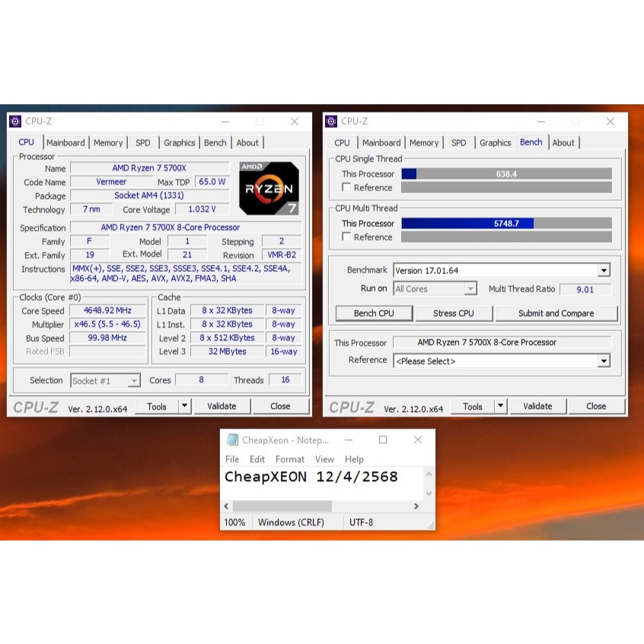This screenshot has width=644, height=644.
Task: Click the Stress CPU button
Action: pos(454,313)
